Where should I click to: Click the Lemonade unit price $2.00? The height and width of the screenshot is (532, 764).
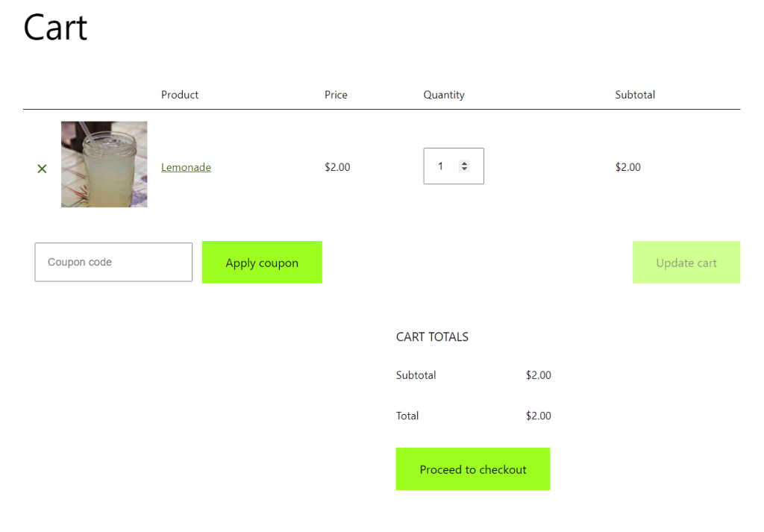[337, 167]
